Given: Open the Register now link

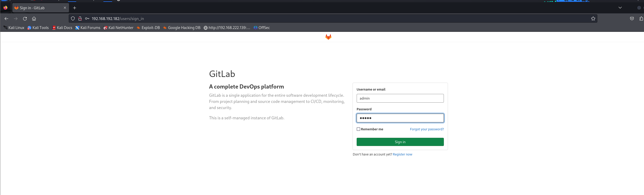Looking at the screenshot, I should tap(402, 154).
